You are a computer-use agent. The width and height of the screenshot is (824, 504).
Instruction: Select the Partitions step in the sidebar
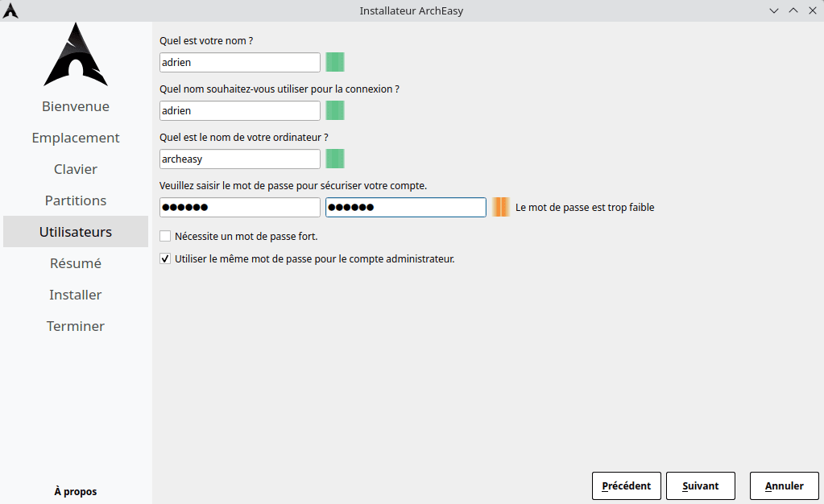[x=76, y=200]
